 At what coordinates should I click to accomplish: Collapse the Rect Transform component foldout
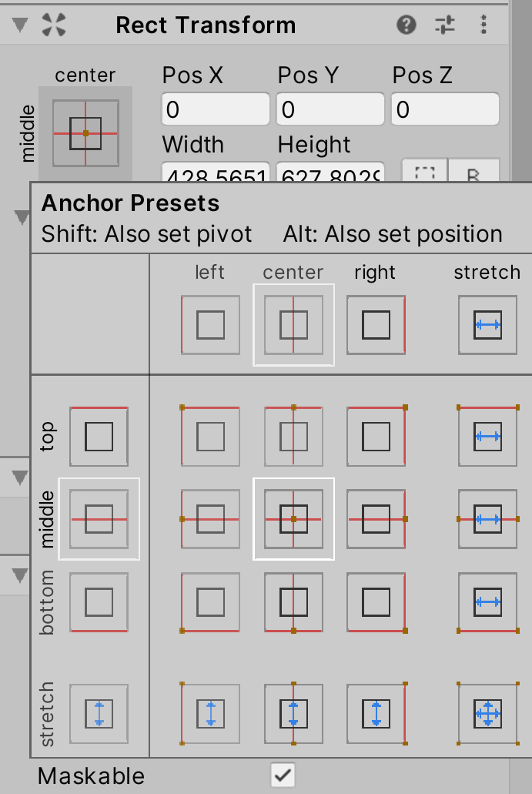pos(20,25)
